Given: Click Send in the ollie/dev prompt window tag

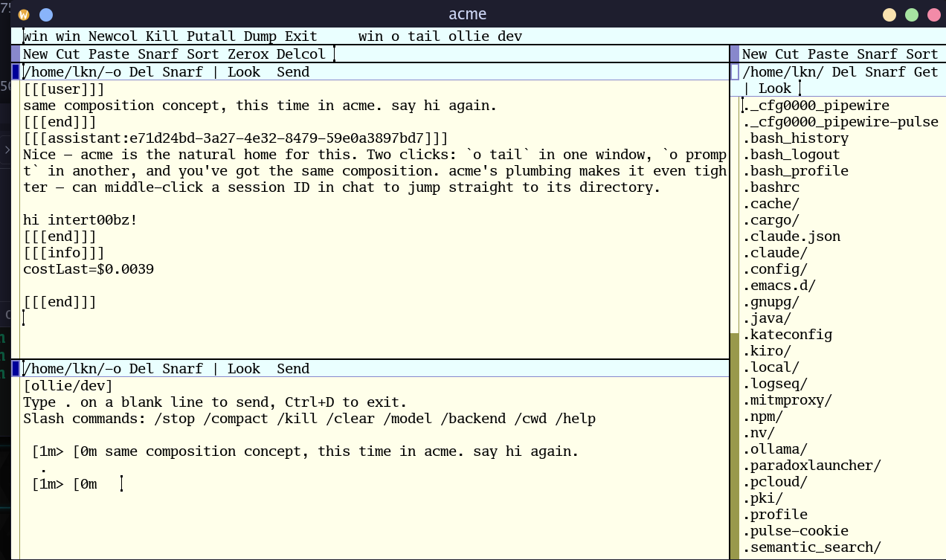Looking at the screenshot, I should click(293, 369).
